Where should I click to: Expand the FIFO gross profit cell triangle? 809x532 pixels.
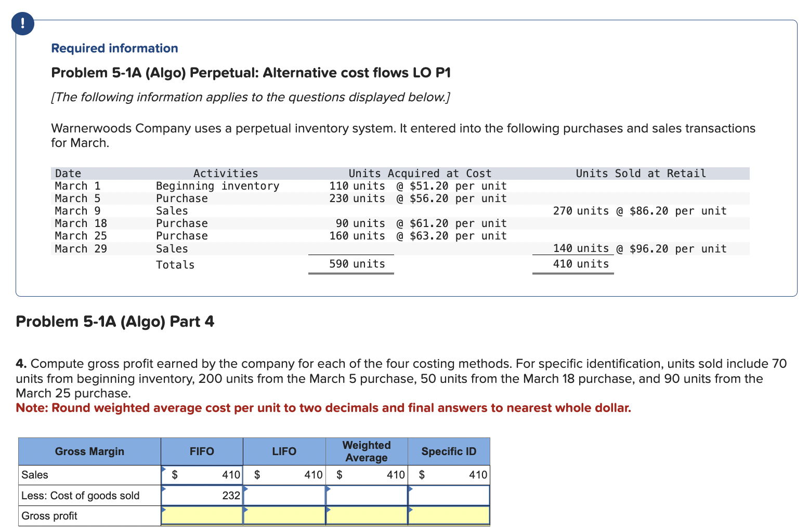tap(164, 510)
